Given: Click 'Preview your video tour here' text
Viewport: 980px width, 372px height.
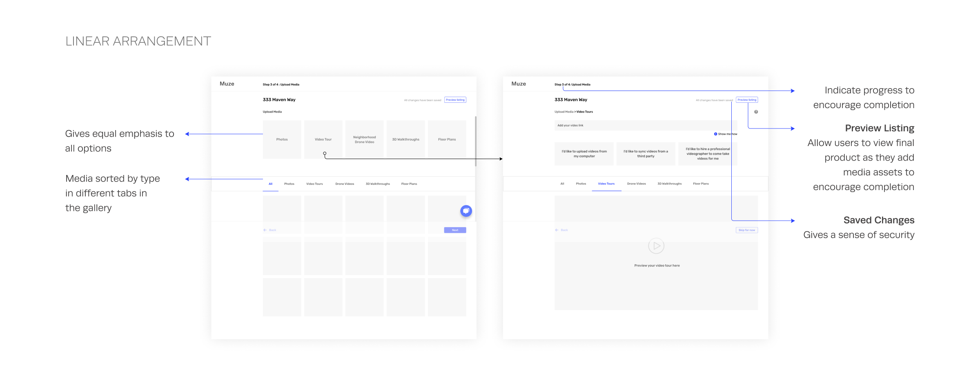Looking at the screenshot, I should point(657,266).
